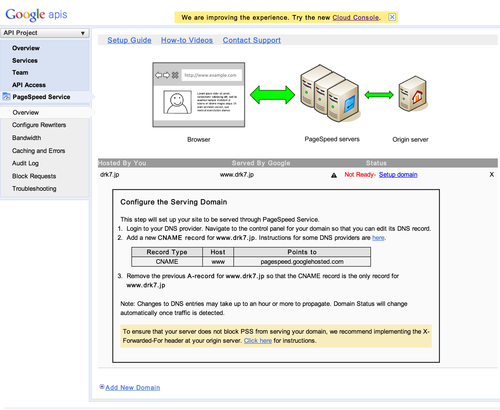Click the Contact Support link

[x=252, y=40]
